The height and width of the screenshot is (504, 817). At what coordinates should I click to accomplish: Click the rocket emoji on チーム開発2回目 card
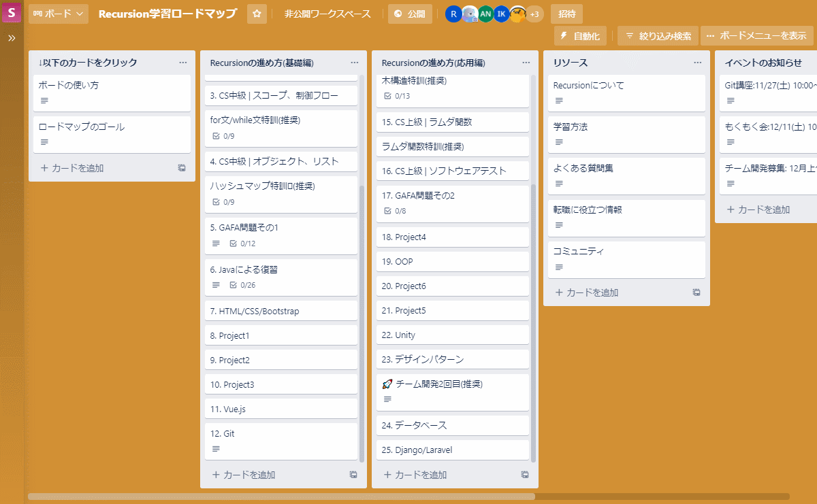[387, 384]
